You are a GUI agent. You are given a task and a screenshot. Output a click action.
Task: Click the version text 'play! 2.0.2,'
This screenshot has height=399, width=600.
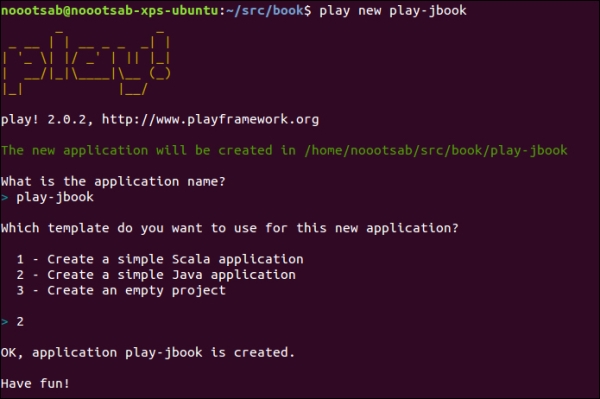(47, 120)
